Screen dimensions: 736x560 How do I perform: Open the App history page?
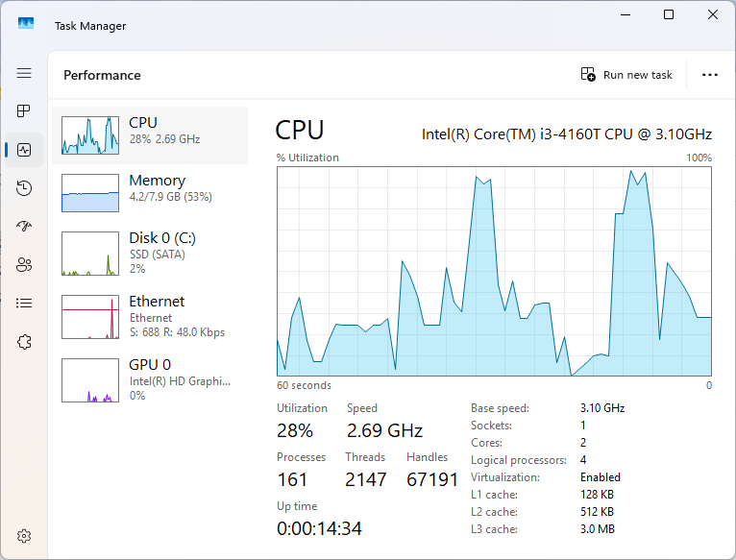coord(24,188)
